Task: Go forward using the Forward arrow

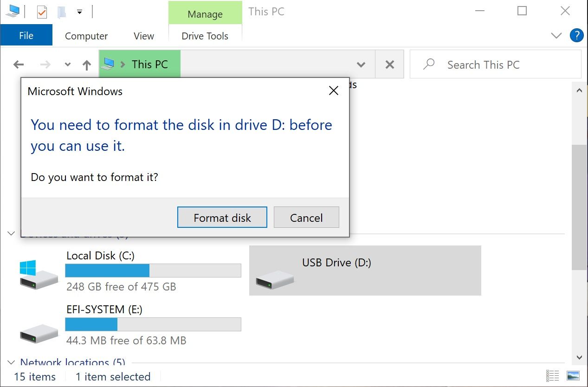Action: click(45, 64)
